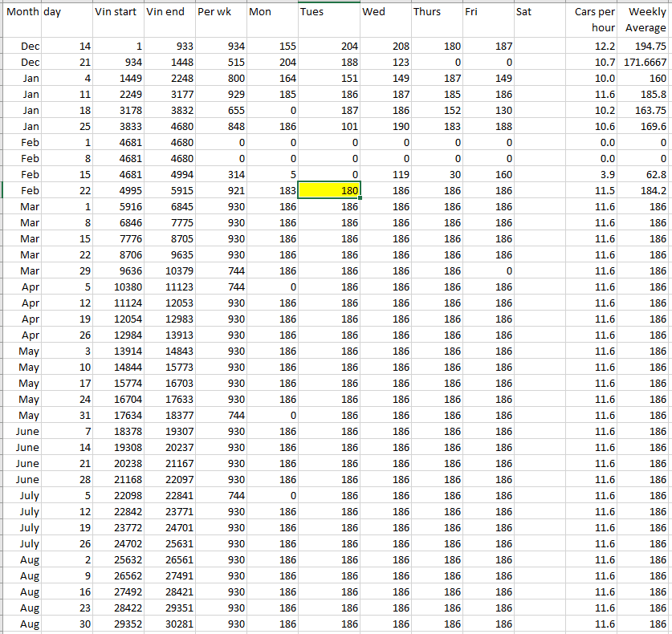Select the yellow highlighted cell containing 180
672x634 pixels.
point(328,191)
